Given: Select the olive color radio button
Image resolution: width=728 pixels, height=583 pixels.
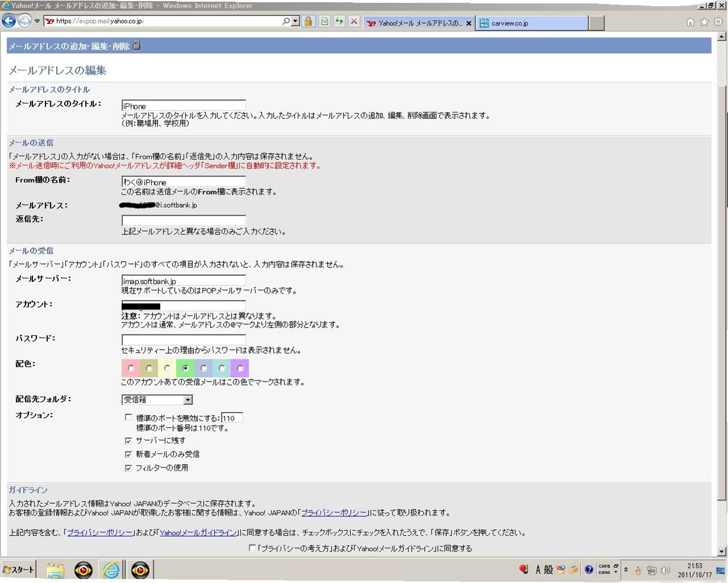Looking at the screenshot, I should click(149, 368).
